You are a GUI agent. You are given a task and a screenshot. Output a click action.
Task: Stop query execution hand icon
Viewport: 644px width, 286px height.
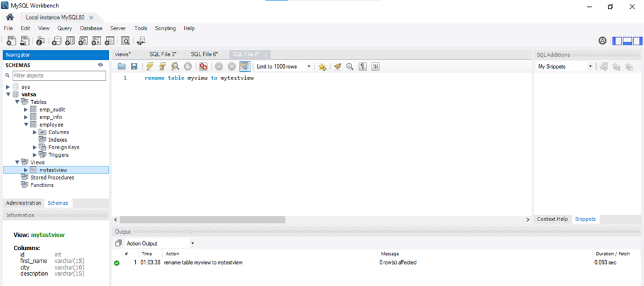[187, 66]
